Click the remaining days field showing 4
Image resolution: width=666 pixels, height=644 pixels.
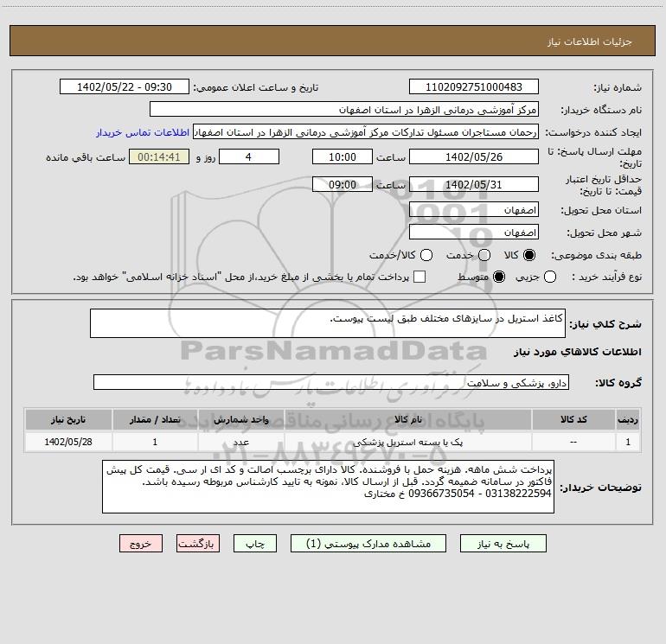pyautogui.click(x=249, y=156)
